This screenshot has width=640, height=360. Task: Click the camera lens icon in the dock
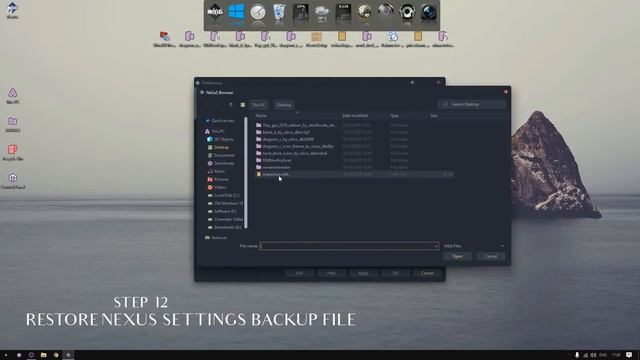click(429, 12)
